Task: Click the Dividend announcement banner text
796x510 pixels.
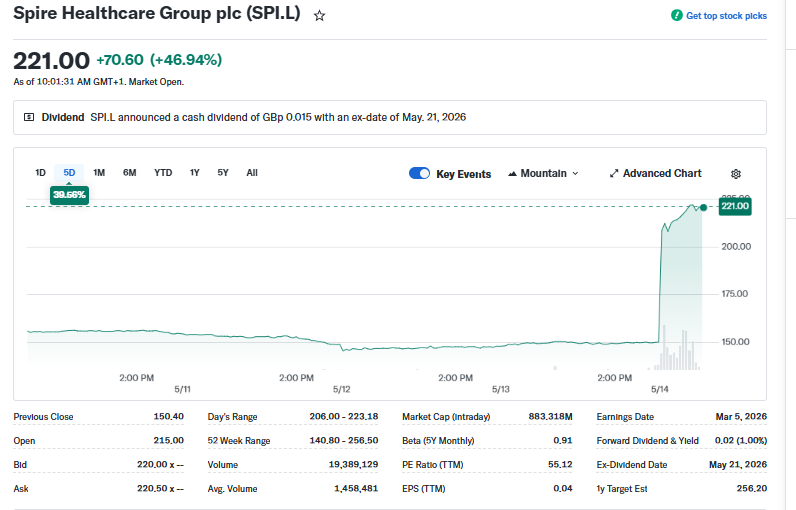Action: click(x=278, y=117)
